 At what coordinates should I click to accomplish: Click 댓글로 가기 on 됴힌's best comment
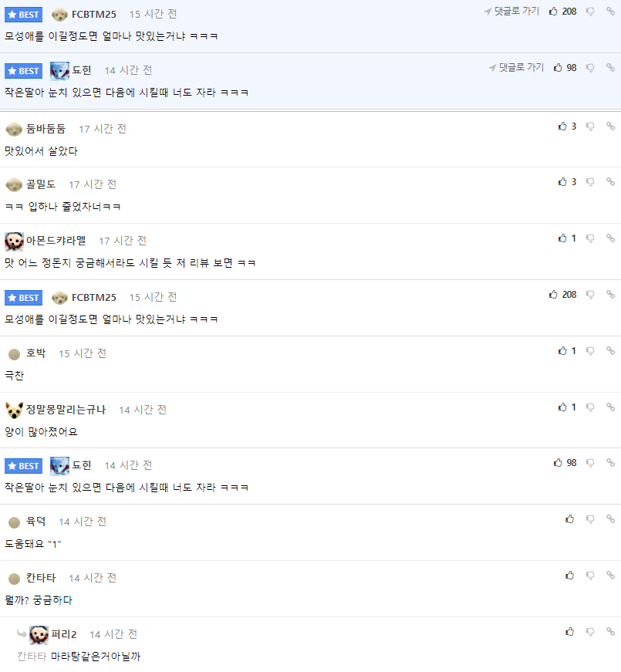click(x=516, y=67)
